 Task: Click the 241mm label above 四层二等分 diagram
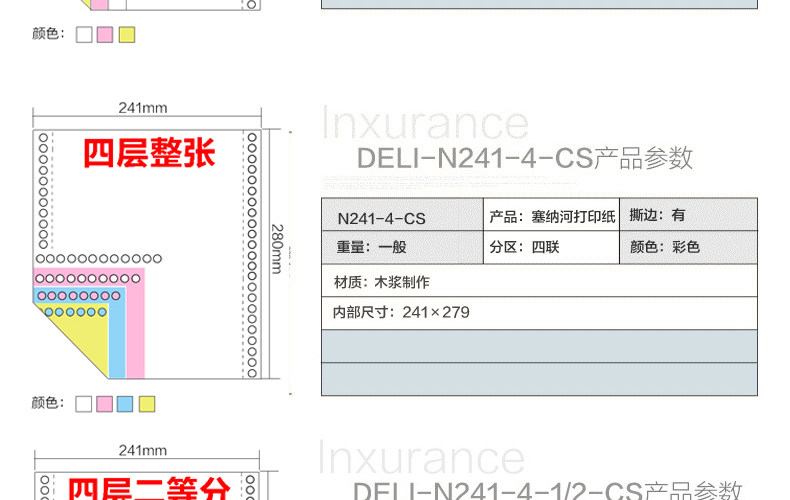[x=143, y=450]
